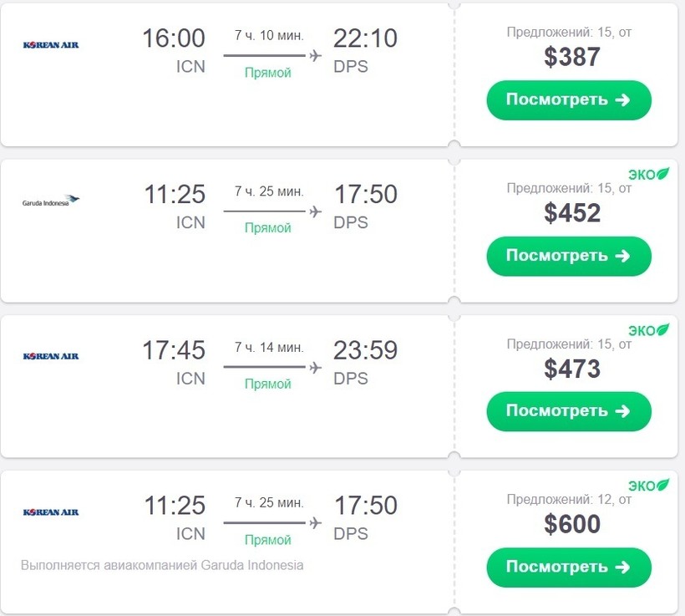Click the Korean Air logo on the $473 flight
This screenshot has width=685, height=616.
click(51, 356)
